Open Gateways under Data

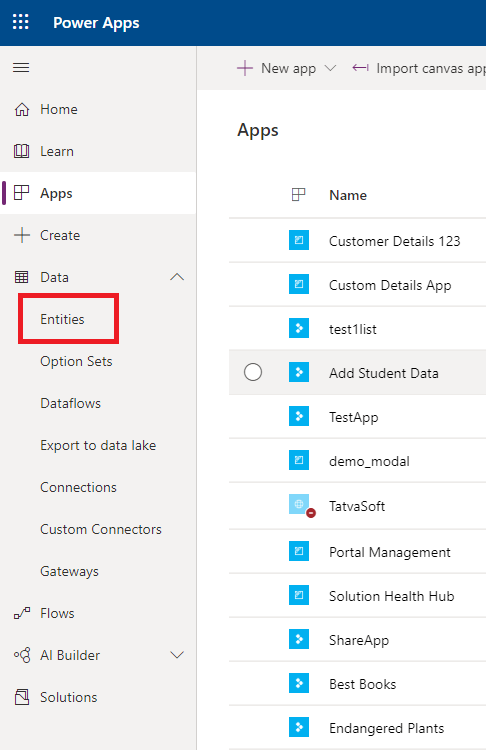[x=69, y=571]
